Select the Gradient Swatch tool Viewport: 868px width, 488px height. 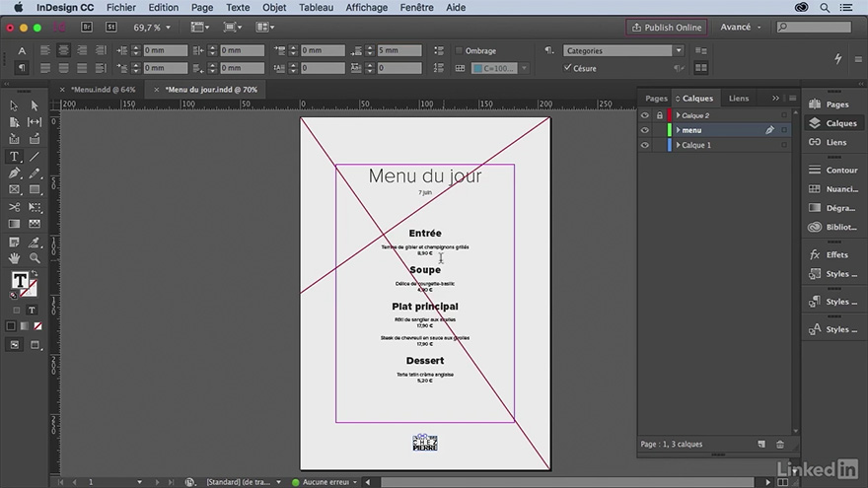point(14,224)
